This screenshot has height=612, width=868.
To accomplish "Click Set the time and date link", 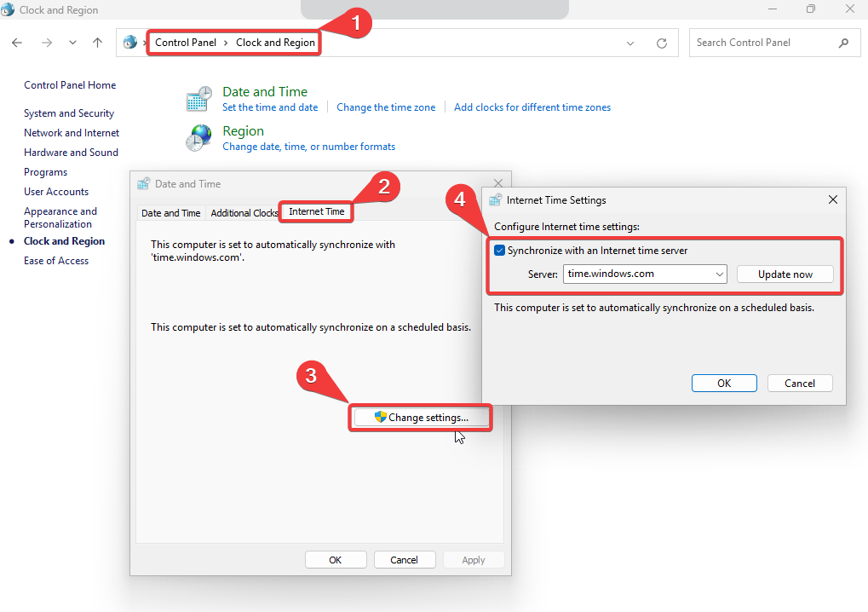I will pyautogui.click(x=270, y=107).
